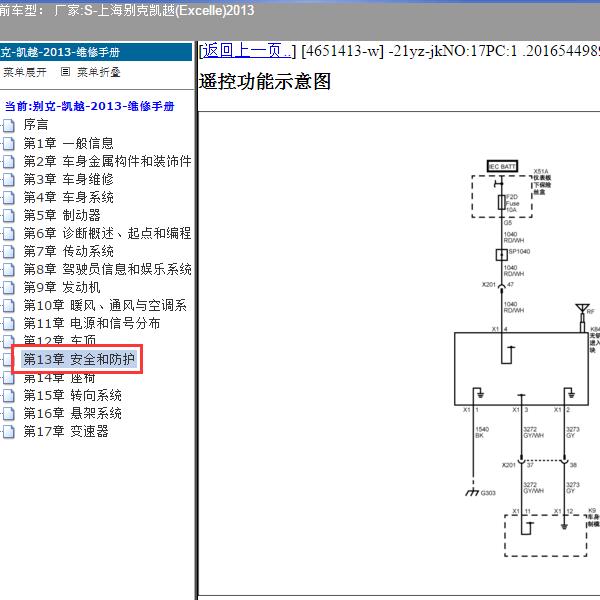This screenshot has height=600, width=600.
Task: Click page icon beside 第9章
Action: [x=8, y=287]
